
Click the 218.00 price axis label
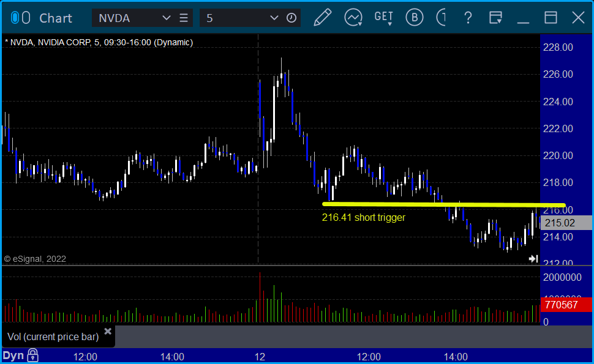point(558,182)
